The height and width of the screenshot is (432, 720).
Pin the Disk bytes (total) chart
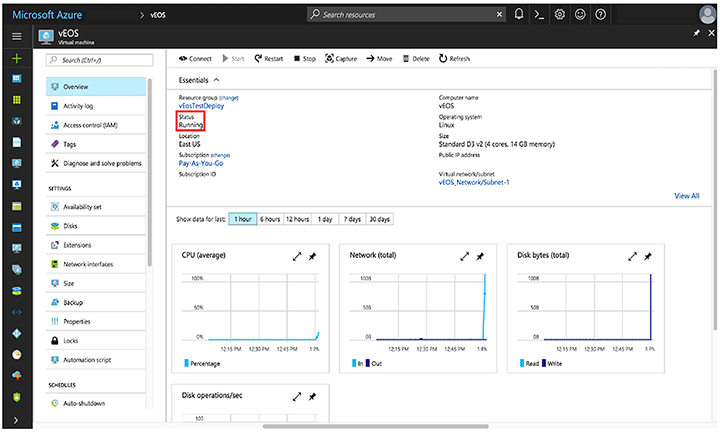point(648,257)
